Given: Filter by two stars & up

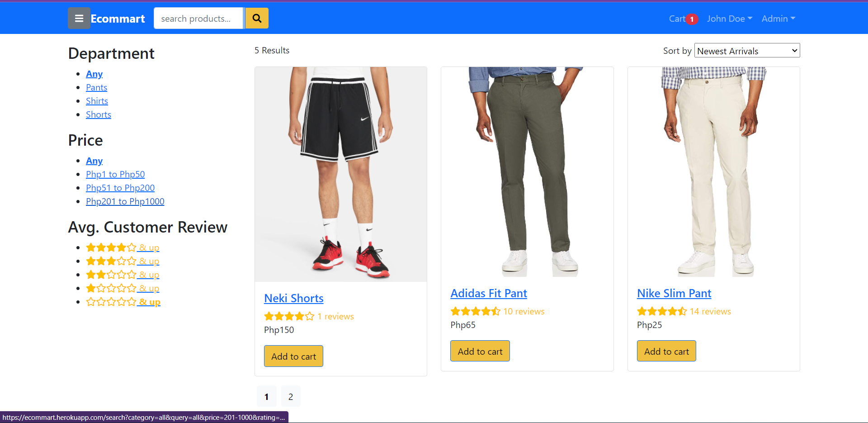Looking at the screenshot, I should click(x=123, y=275).
